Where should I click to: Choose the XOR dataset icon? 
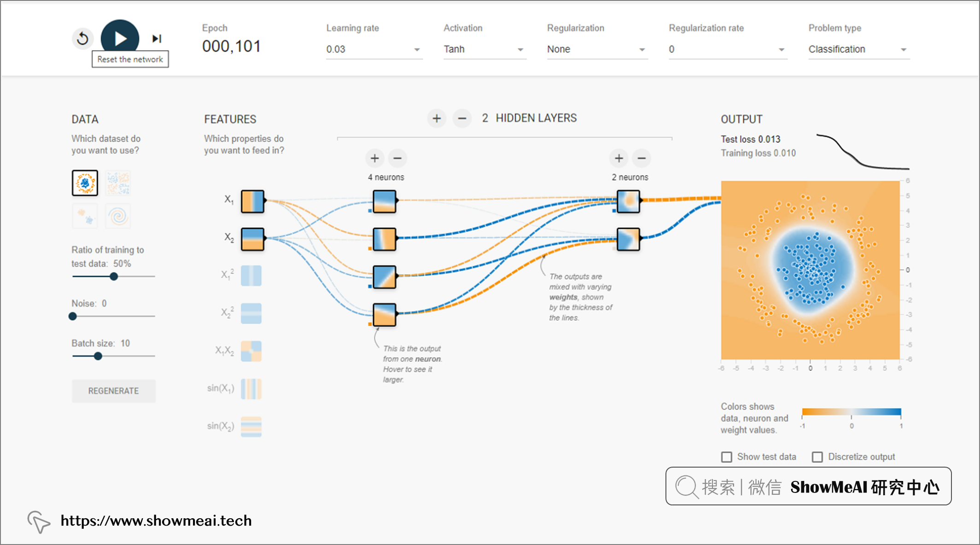118,183
